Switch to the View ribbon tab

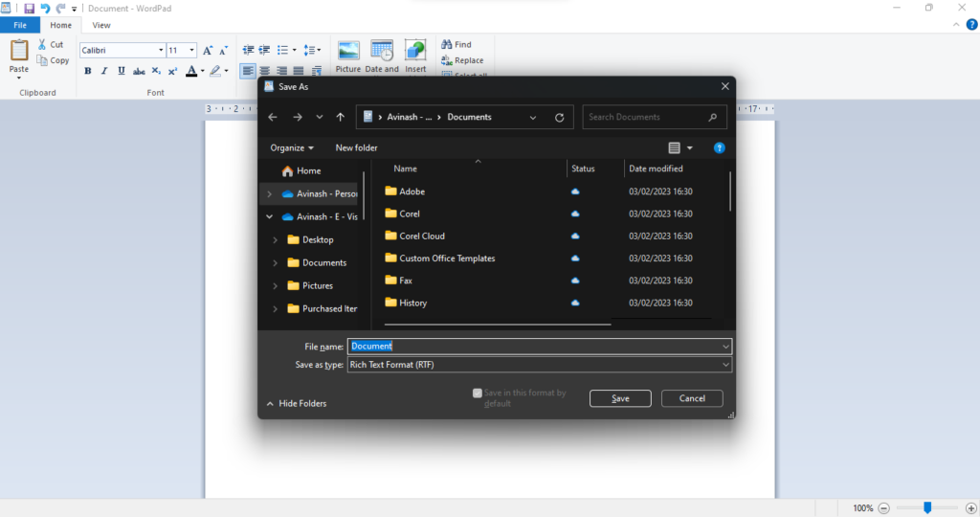(x=101, y=25)
